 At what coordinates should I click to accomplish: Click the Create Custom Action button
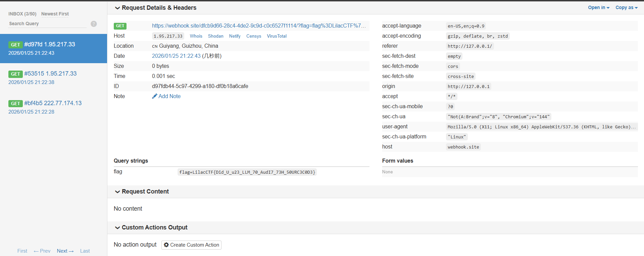coord(191,245)
